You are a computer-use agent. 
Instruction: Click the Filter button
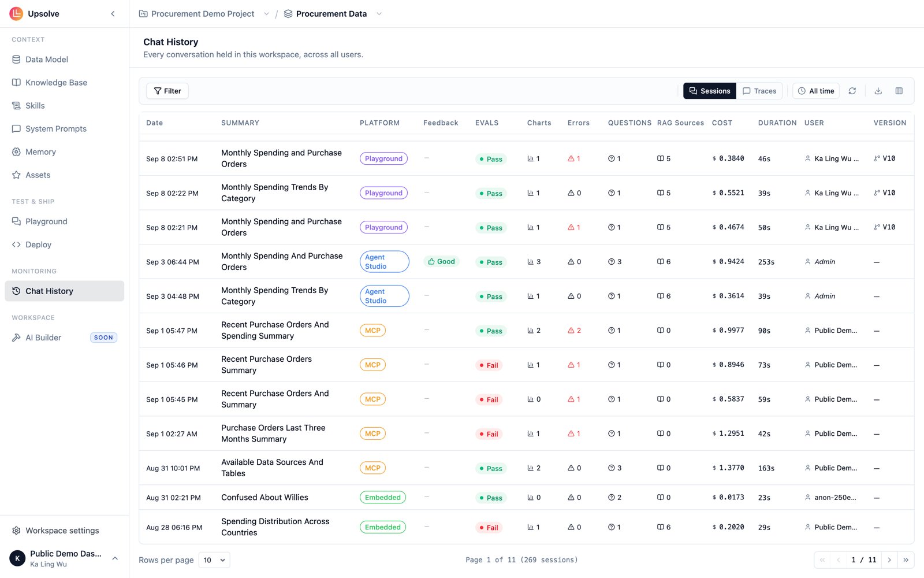pos(167,91)
